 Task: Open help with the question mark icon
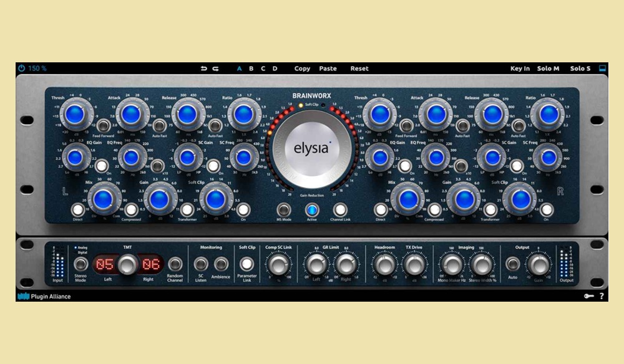pyautogui.click(x=603, y=296)
